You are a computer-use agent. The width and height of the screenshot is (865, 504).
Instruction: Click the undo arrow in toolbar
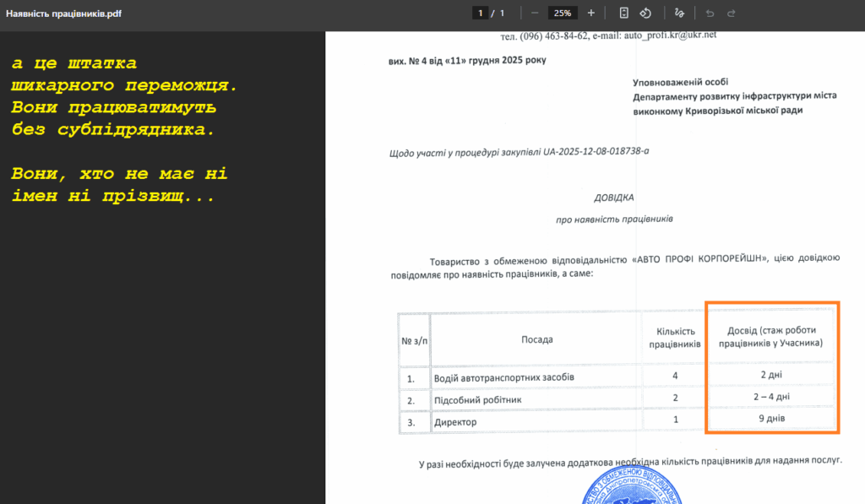[710, 13]
